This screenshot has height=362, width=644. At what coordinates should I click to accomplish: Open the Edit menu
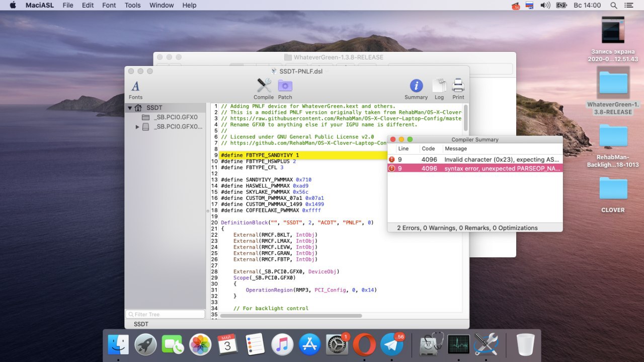click(88, 5)
